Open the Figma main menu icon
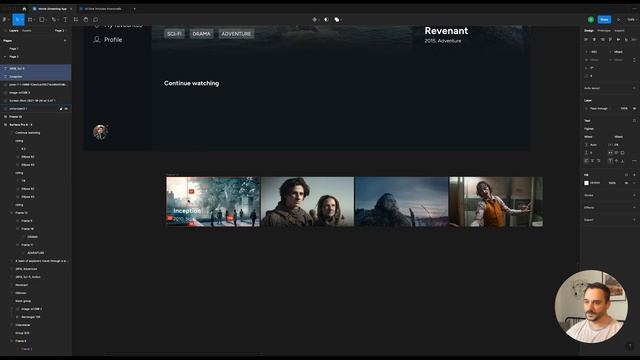640x360 pixels. coord(4,19)
